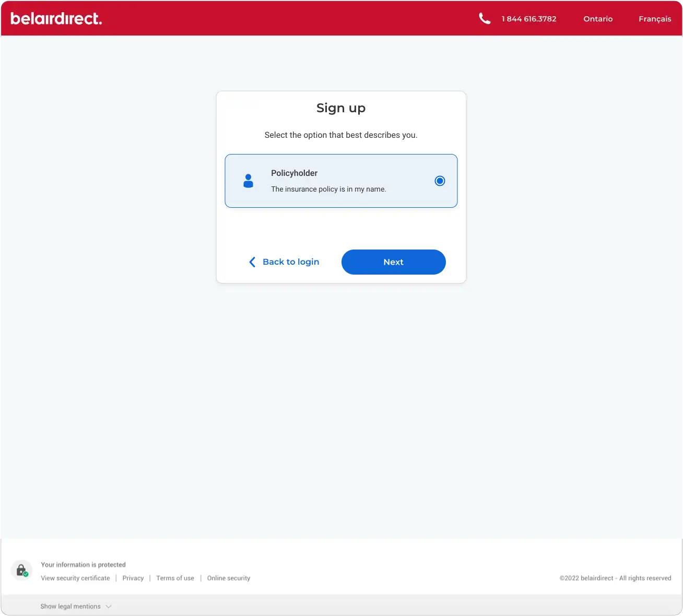
Task: Choose the Policyholder option card
Action: tap(341, 181)
